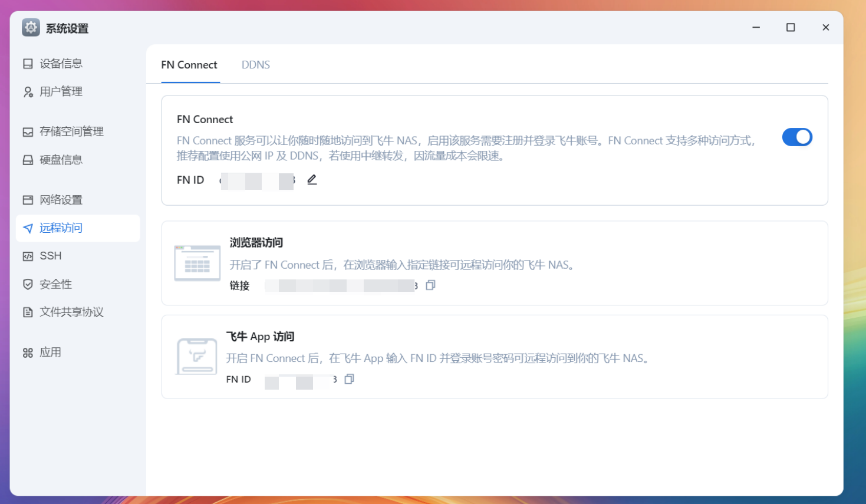This screenshot has width=866, height=504.
Task: Edit FN ID with the pencil icon
Action: [312, 180]
